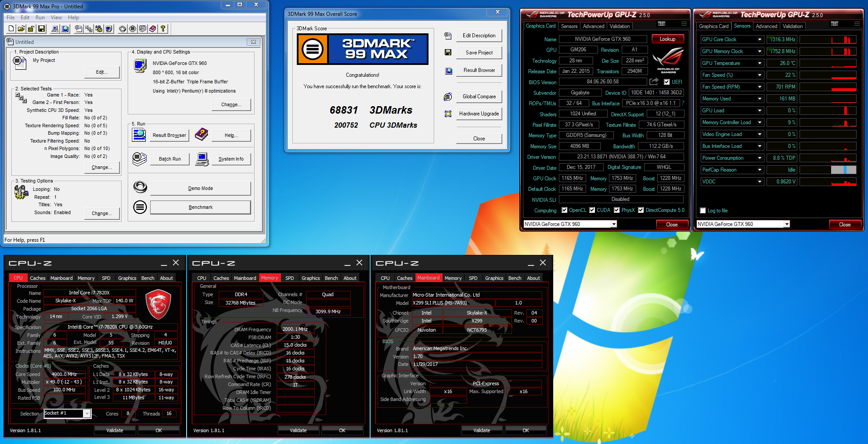
Task: Open the Run menu in 3DMark
Action: pos(40,18)
